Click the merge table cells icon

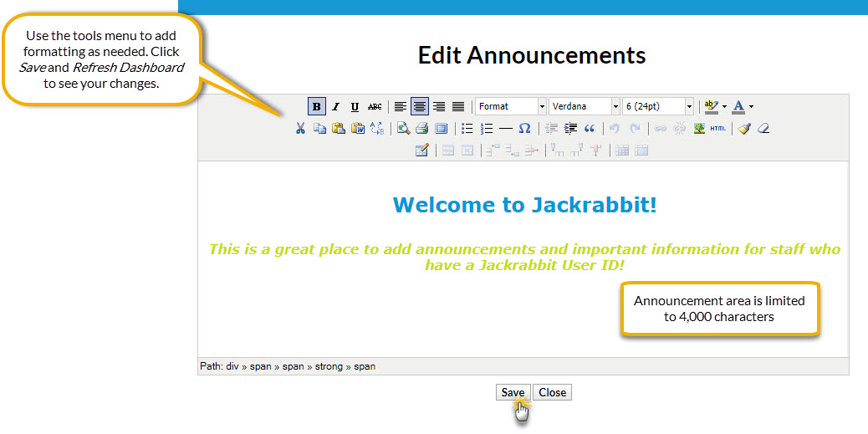click(641, 150)
